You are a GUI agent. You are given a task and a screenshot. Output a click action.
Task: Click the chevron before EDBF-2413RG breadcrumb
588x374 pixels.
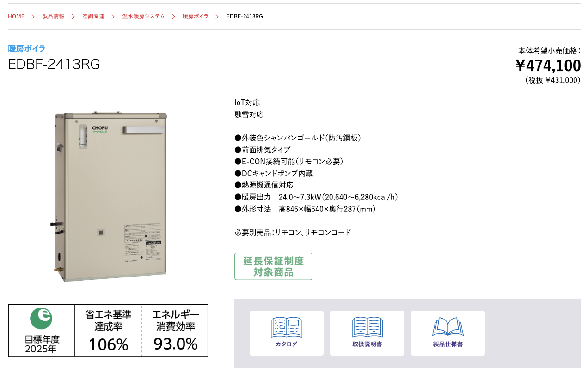[217, 17]
